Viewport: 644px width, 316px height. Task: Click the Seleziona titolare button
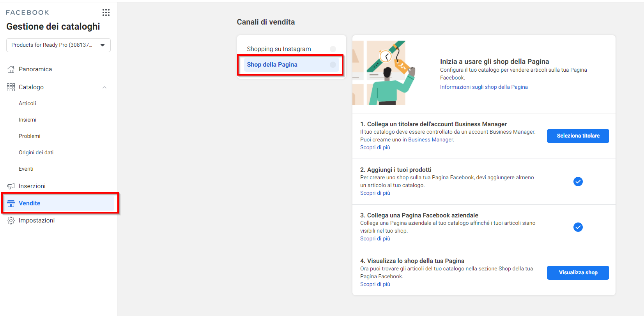pyautogui.click(x=578, y=136)
